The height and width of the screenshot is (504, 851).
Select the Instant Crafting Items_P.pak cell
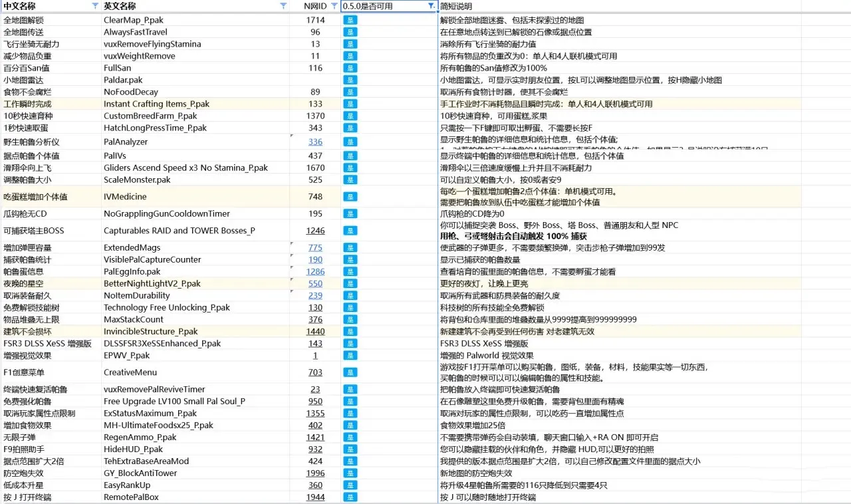tap(195, 104)
